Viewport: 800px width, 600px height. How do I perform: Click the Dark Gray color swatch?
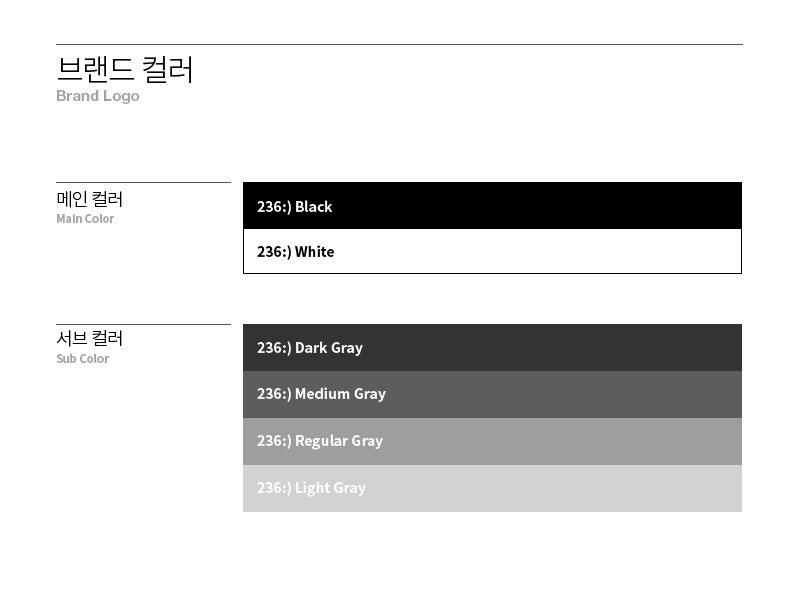pos(492,347)
